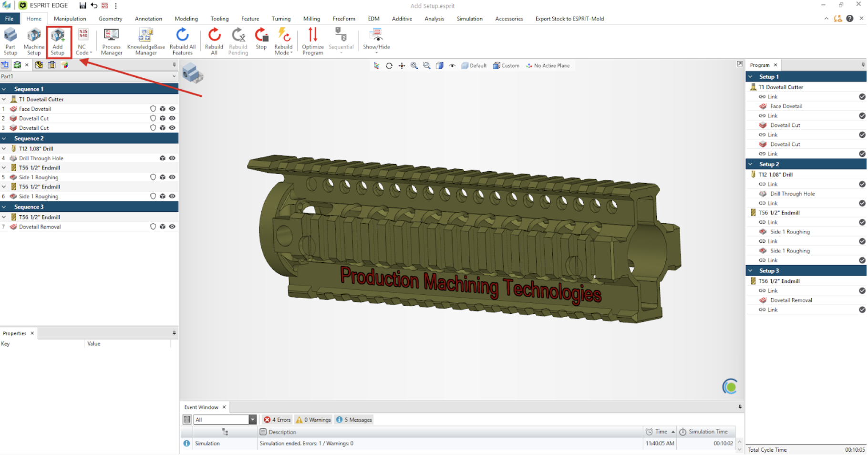Collapse Setup 3 in the Program panel
868x455 pixels.
pos(751,271)
